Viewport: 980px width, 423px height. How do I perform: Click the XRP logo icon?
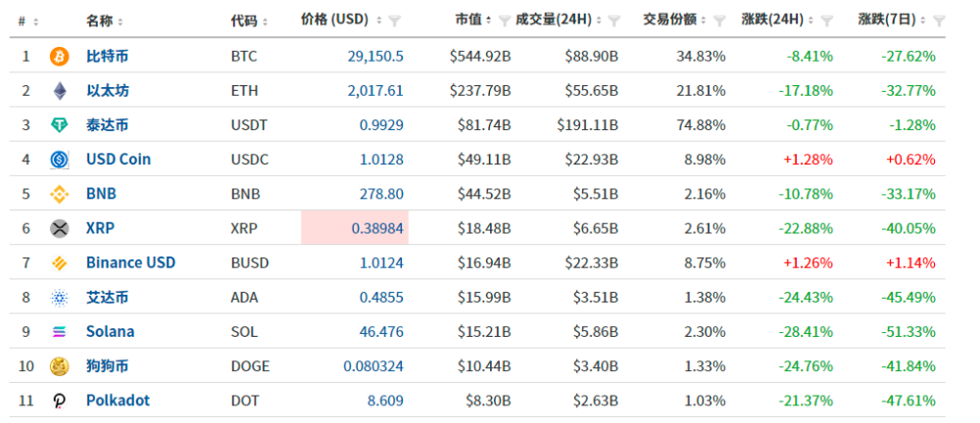pyautogui.click(x=60, y=228)
